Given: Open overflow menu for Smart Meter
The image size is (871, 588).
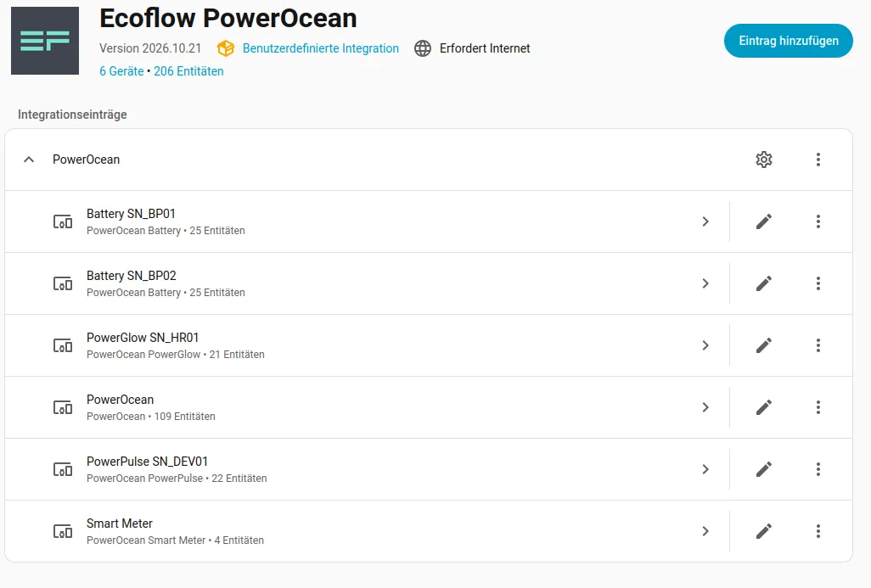Looking at the screenshot, I should [818, 531].
